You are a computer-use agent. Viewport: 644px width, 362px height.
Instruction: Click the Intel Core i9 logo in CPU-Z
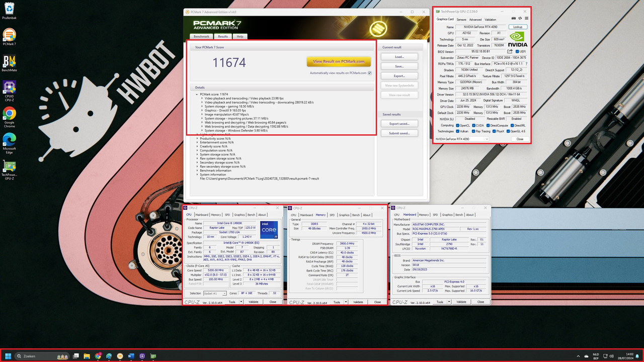tap(269, 229)
